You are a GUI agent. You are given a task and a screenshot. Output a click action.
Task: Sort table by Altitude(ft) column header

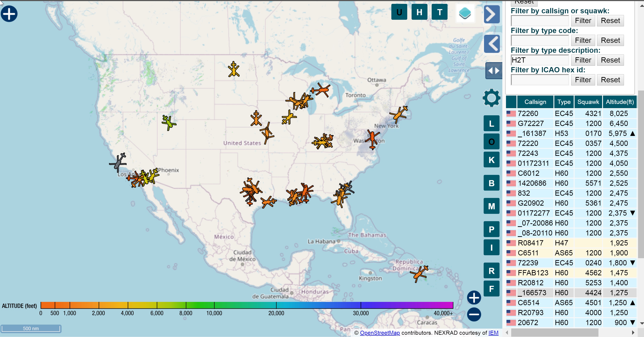620,102
